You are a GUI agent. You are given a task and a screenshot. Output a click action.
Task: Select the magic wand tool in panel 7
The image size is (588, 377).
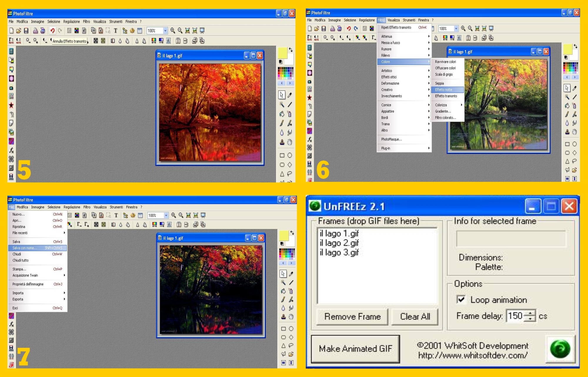(x=283, y=283)
